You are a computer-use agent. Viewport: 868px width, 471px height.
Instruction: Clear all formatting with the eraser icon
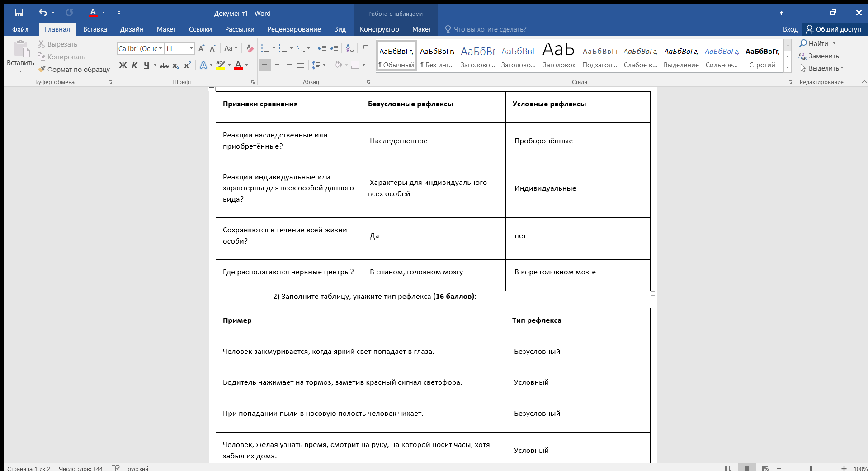pos(250,48)
